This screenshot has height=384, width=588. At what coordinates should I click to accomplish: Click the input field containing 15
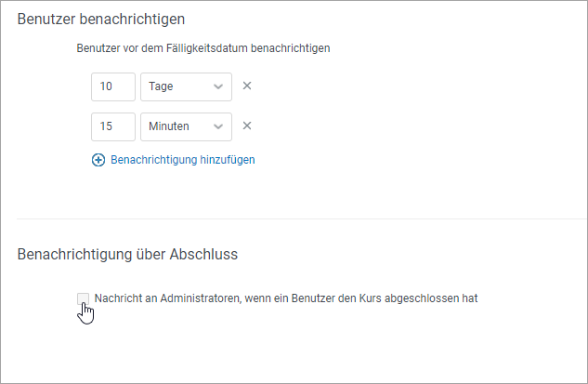coord(113,126)
